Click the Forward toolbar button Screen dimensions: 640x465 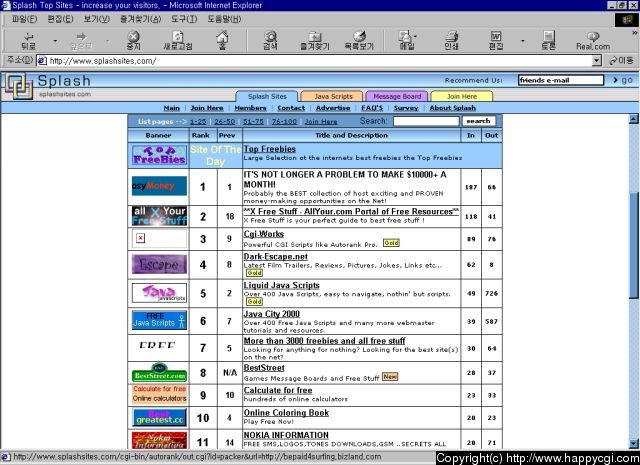click(82, 41)
